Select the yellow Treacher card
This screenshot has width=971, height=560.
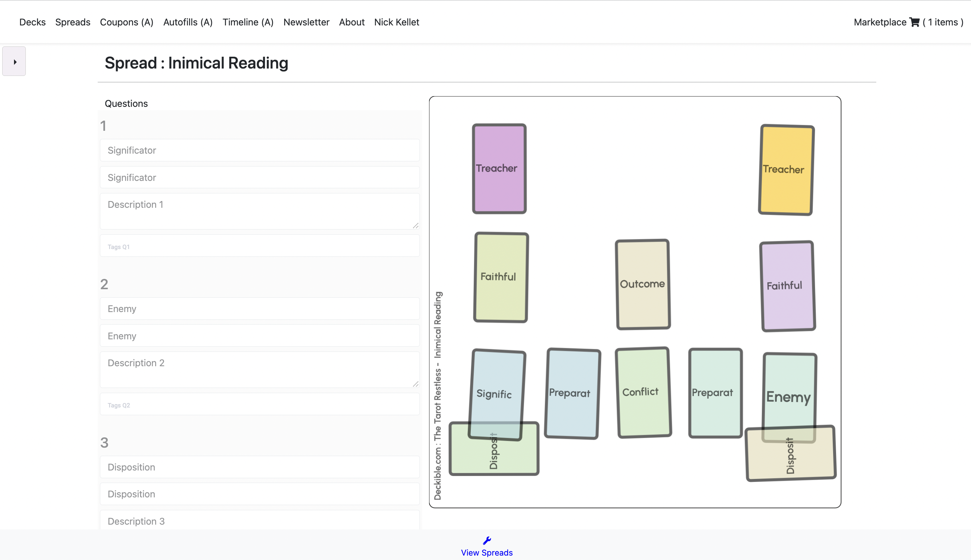[x=786, y=169]
